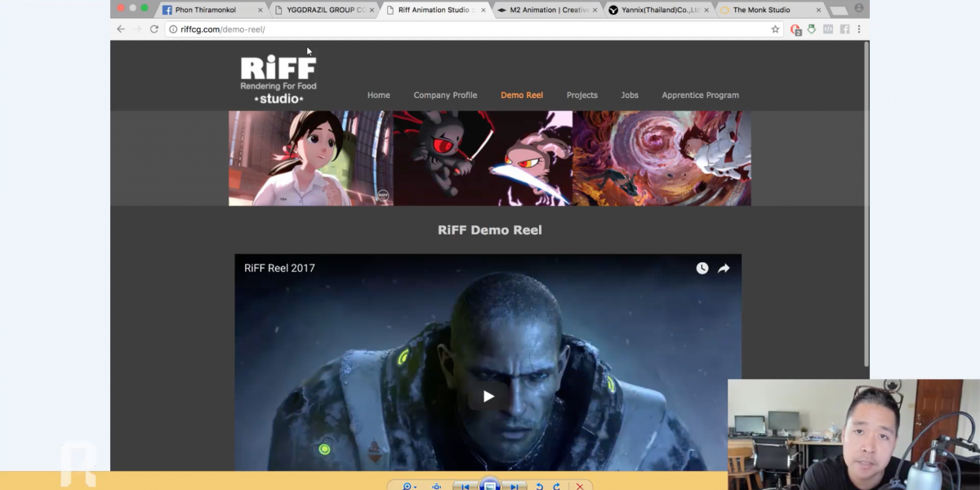Start slideshow with center viewer button
Viewport: 980px width, 490px height.
click(x=490, y=485)
